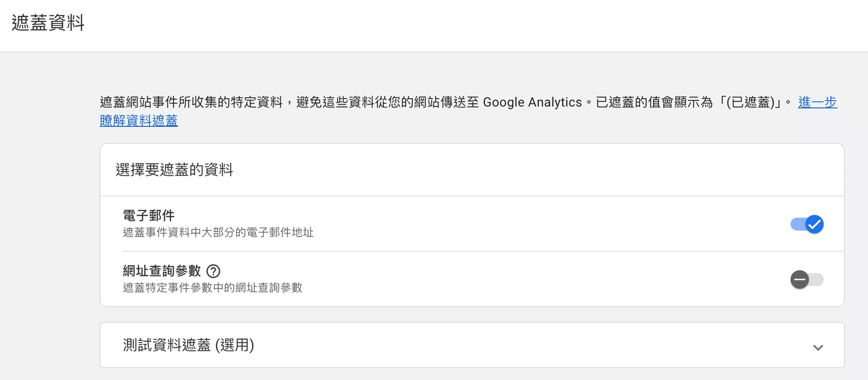Click 遮蓋網站事件所收集的特定資料 intro text
The width and height of the screenshot is (868, 380).
tap(191, 102)
